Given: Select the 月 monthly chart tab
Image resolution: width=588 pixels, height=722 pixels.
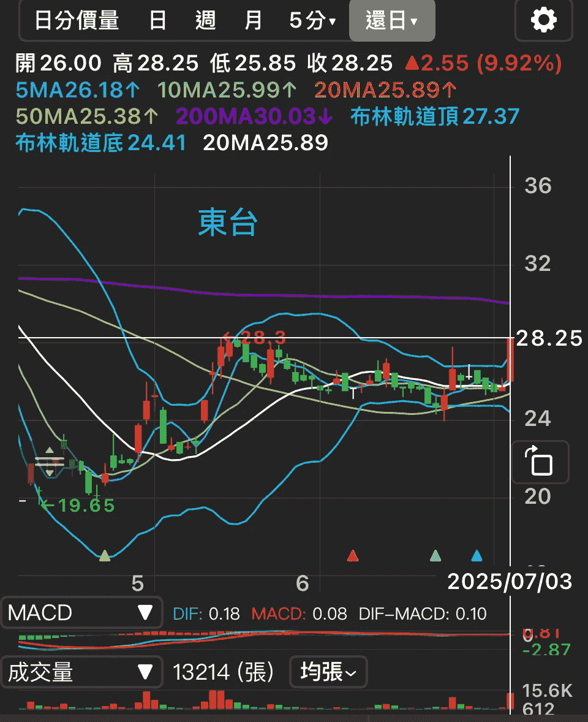Looking at the screenshot, I should [253, 21].
